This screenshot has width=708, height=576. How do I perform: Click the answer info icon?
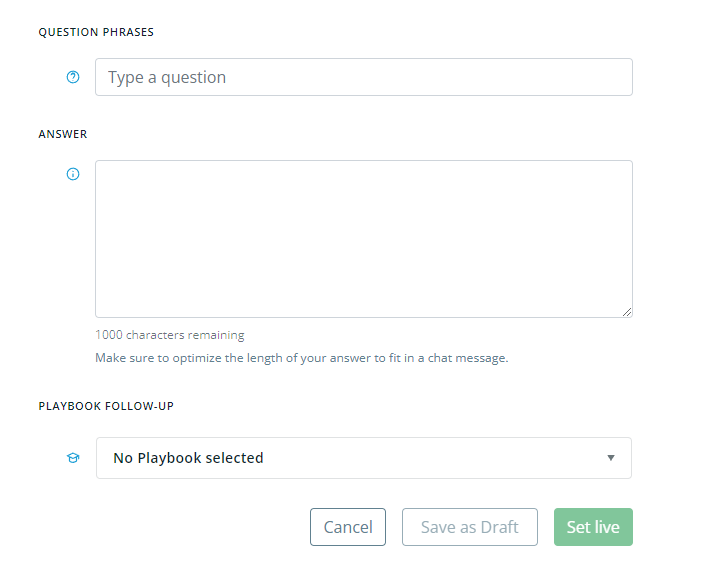[73, 174]
